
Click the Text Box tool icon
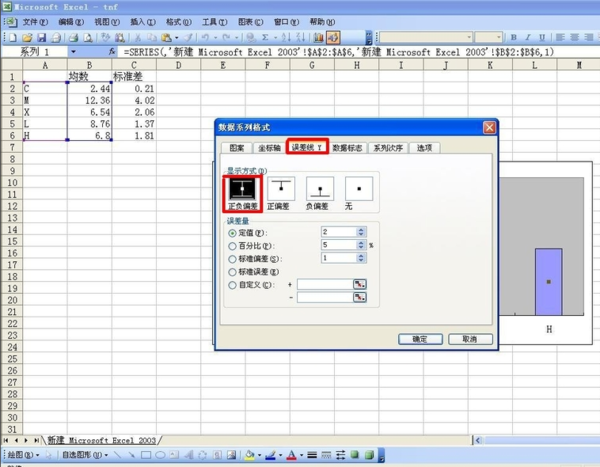(174, 455)
